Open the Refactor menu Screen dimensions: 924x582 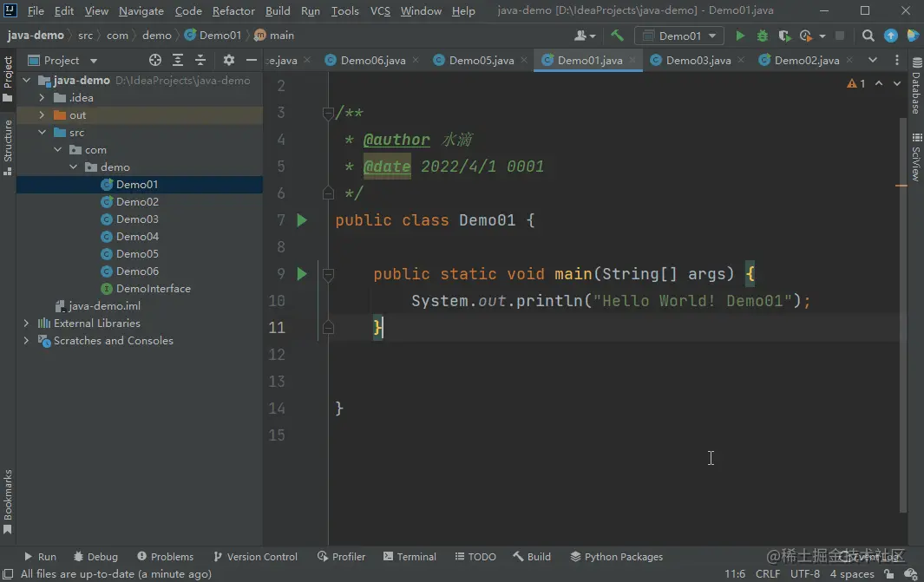[233, 11]
